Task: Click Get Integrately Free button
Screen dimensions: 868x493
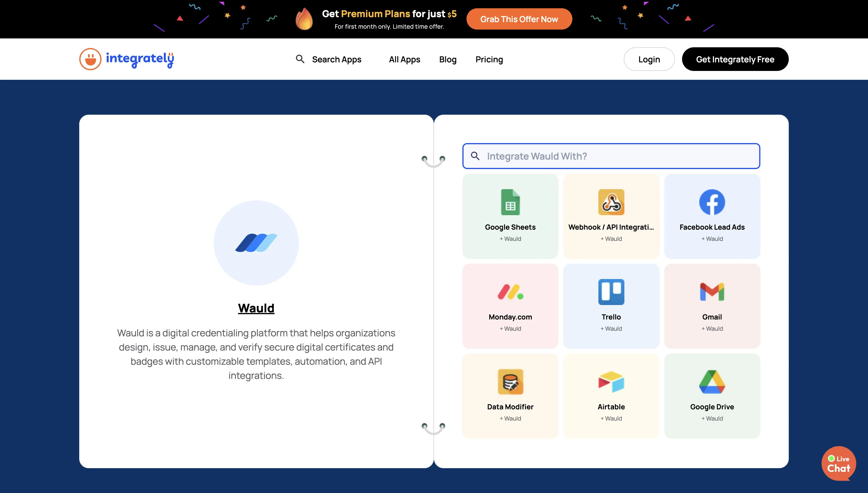Action: click(735, 59)
